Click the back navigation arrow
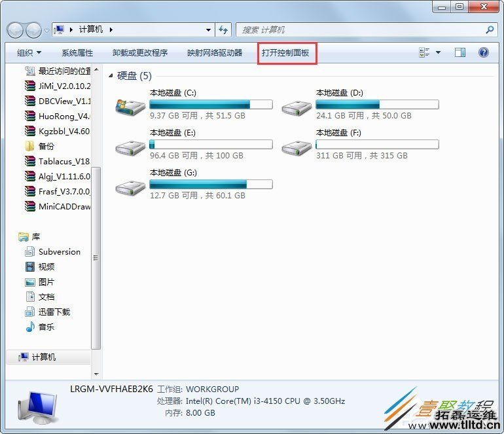 [x=15, y=30]
